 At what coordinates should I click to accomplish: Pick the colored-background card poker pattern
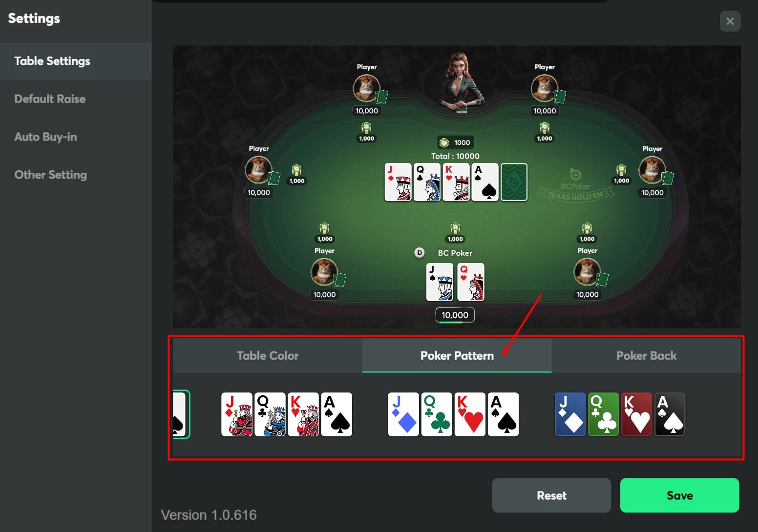[620, 414]
